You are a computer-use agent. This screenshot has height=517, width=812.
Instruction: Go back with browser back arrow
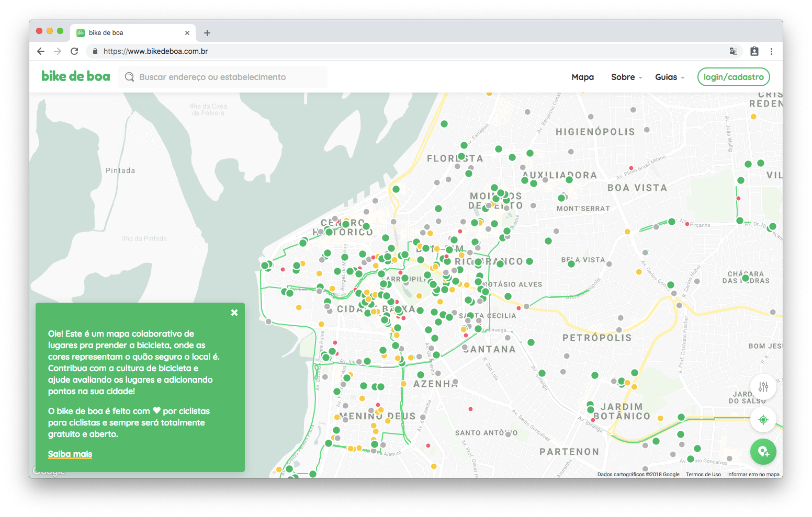click(41, 51)
